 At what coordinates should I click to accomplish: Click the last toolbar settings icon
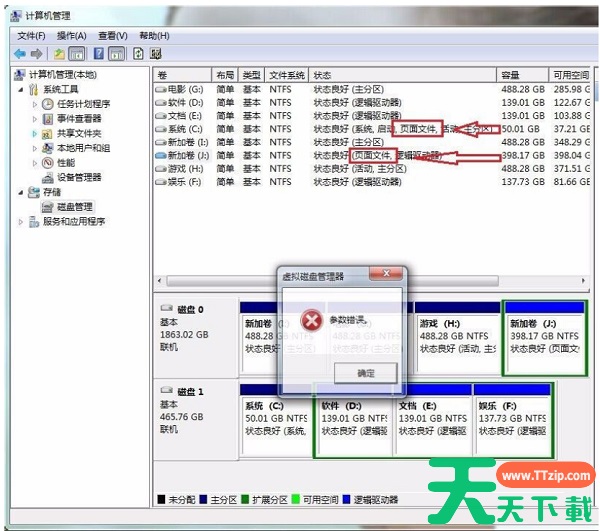pyautogui.click(x=156, y=54)
